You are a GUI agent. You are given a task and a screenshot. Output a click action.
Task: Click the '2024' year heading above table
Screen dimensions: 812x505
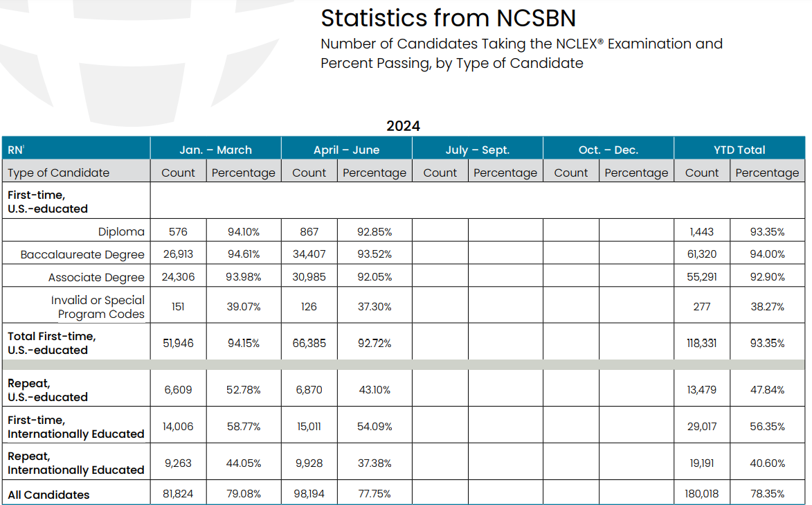(403, 126)
